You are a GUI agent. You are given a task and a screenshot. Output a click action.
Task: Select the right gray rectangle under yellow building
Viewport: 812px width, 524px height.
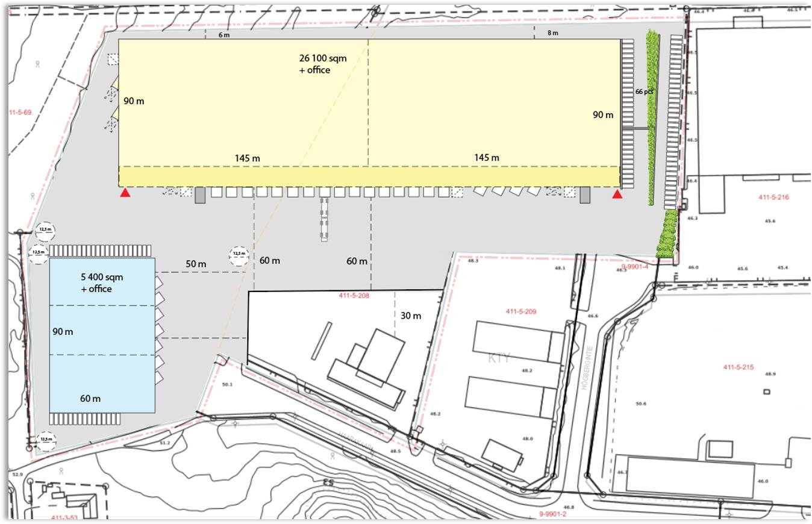coord(584,195)
